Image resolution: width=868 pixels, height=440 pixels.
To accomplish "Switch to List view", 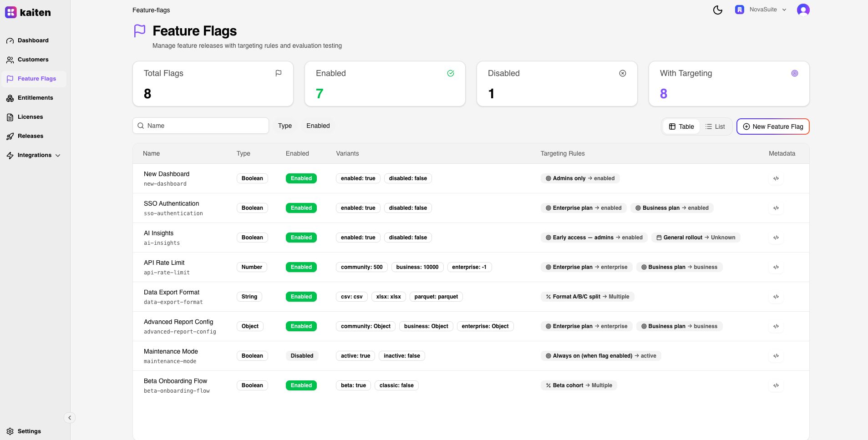I will point(715,126).
